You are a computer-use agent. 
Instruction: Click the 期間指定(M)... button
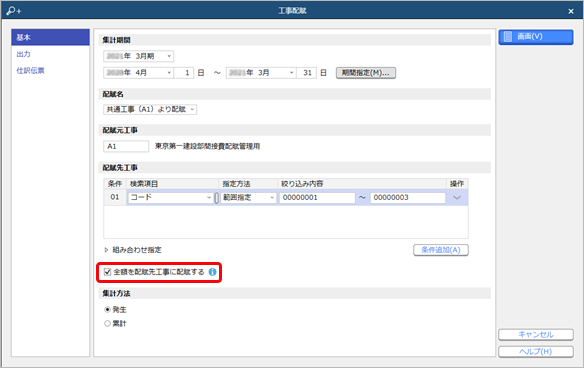(x=366, y=73)
